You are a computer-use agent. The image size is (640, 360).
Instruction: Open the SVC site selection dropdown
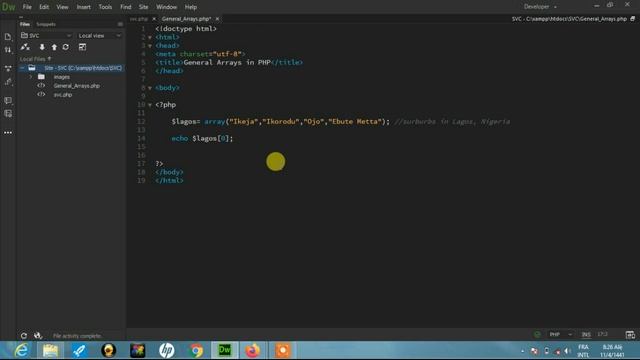46,36
